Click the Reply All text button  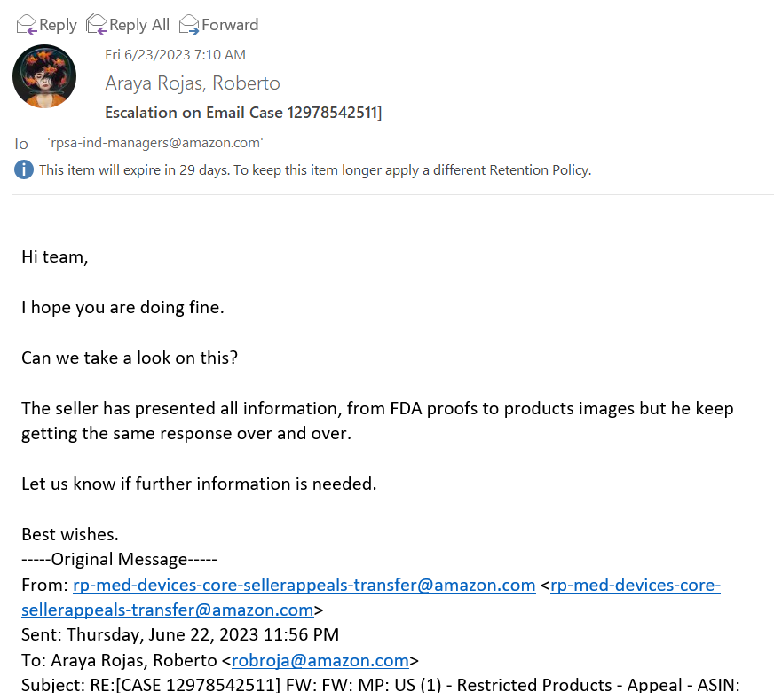click(x=139, y=25)
